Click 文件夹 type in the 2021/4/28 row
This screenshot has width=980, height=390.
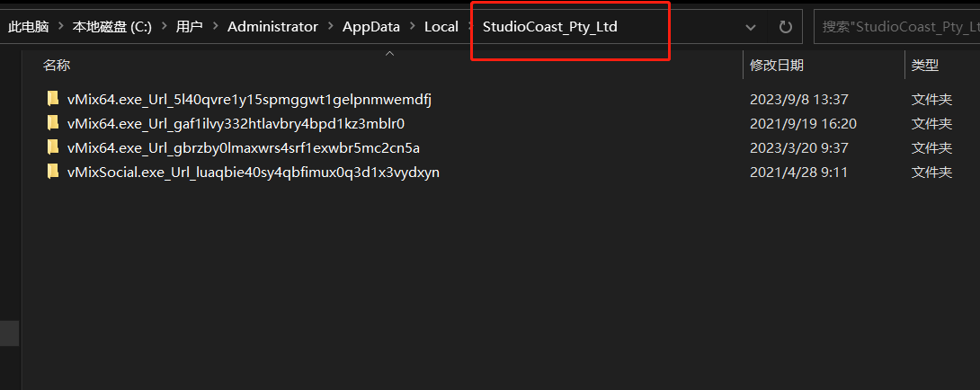(931, 173)
